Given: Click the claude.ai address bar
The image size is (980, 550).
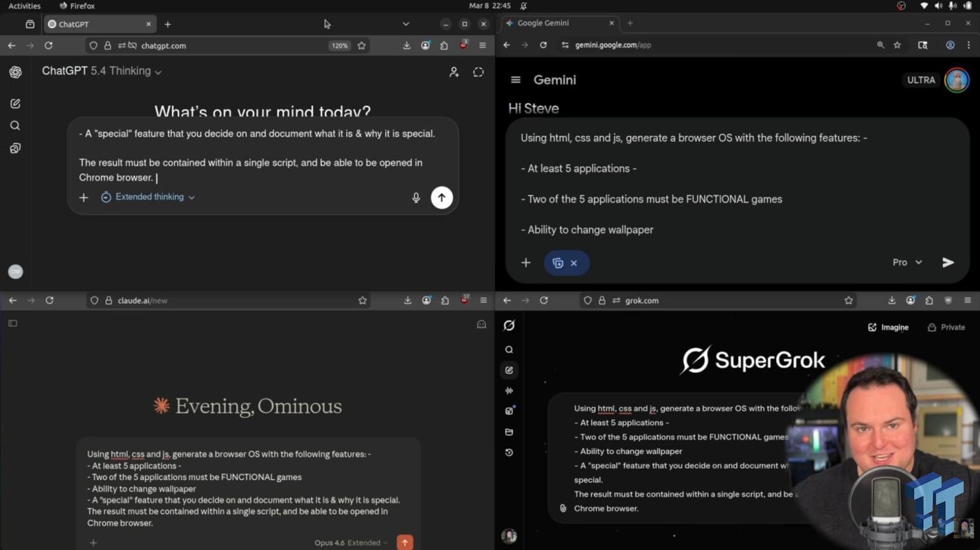Looking at the screenshot, I should (x=229, y=300).
